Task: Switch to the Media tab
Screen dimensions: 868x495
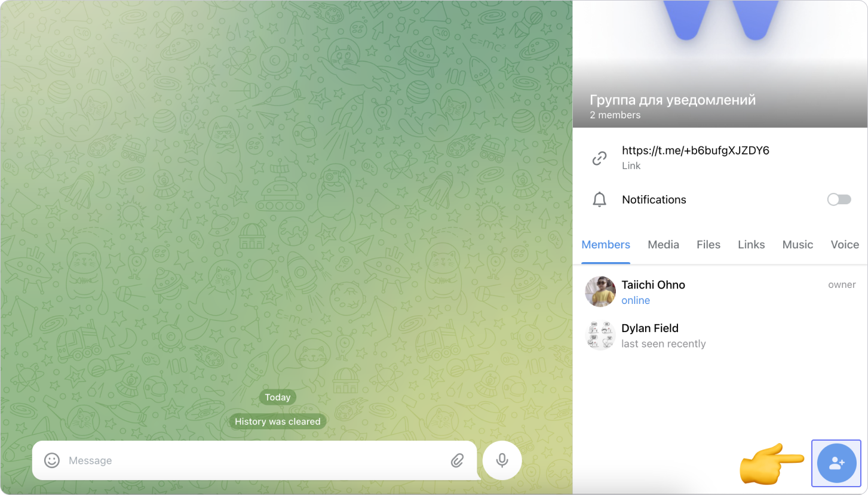Action: [x=663, y=245]
